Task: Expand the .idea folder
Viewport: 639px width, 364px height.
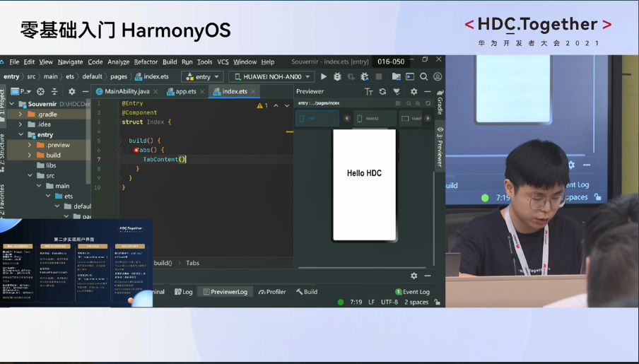Action: coord(20,124)
